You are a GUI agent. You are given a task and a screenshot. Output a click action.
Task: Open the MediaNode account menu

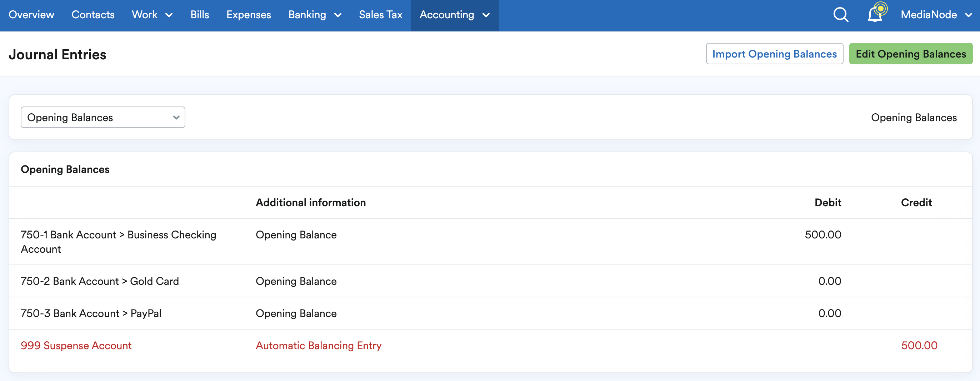936,15
